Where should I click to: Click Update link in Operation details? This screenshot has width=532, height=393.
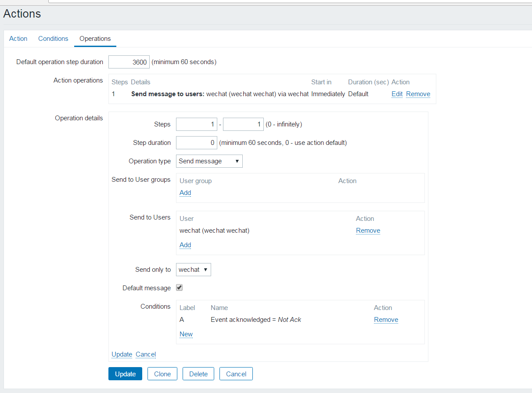pyautogui.click(x=122, y=354)
